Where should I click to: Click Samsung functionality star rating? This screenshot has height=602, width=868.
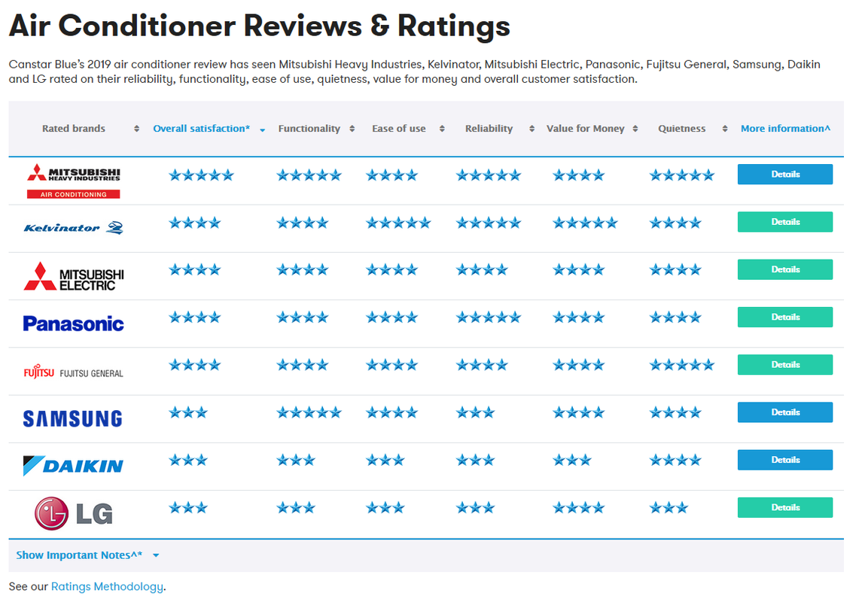point(309,412)
